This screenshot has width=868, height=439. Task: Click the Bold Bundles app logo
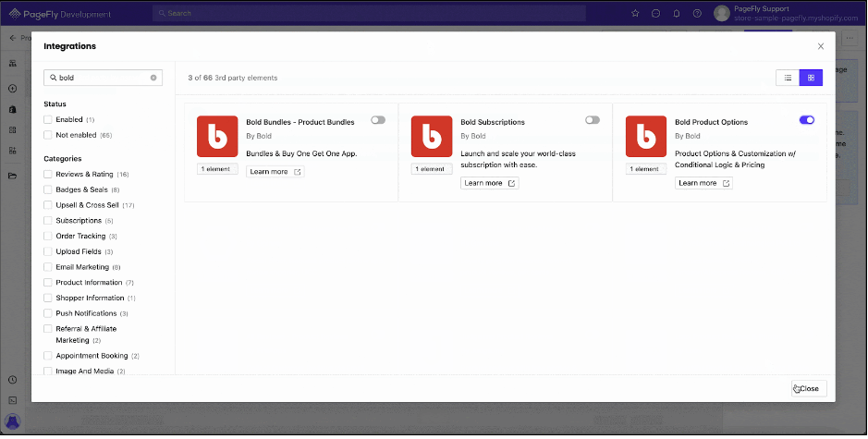pos(217,136)
